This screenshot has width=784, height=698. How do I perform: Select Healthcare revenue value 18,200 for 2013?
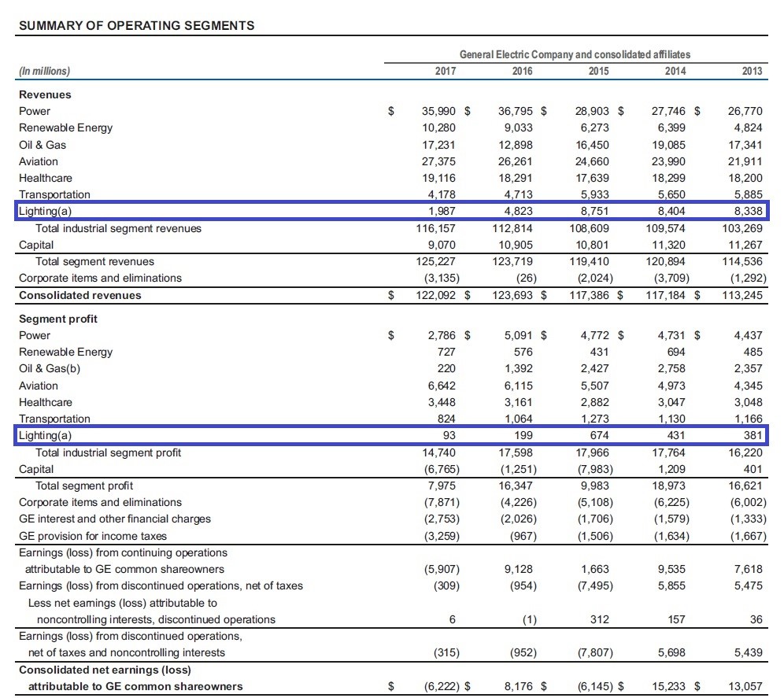click(x=745, y=178)
